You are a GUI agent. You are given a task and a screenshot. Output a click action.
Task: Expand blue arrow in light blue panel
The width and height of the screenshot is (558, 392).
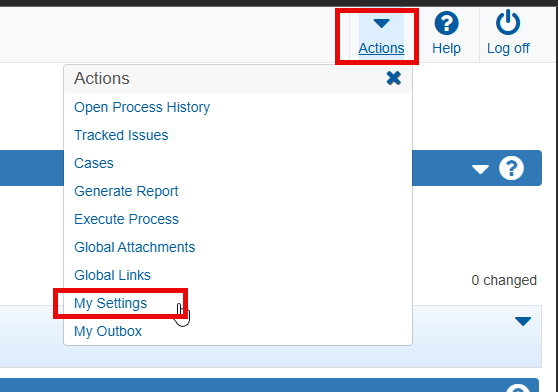point(523,321)
